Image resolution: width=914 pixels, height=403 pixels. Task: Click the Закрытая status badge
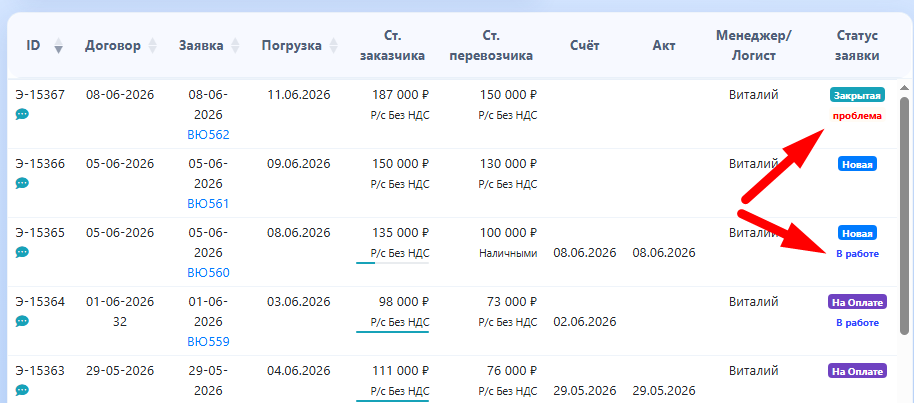857,95
